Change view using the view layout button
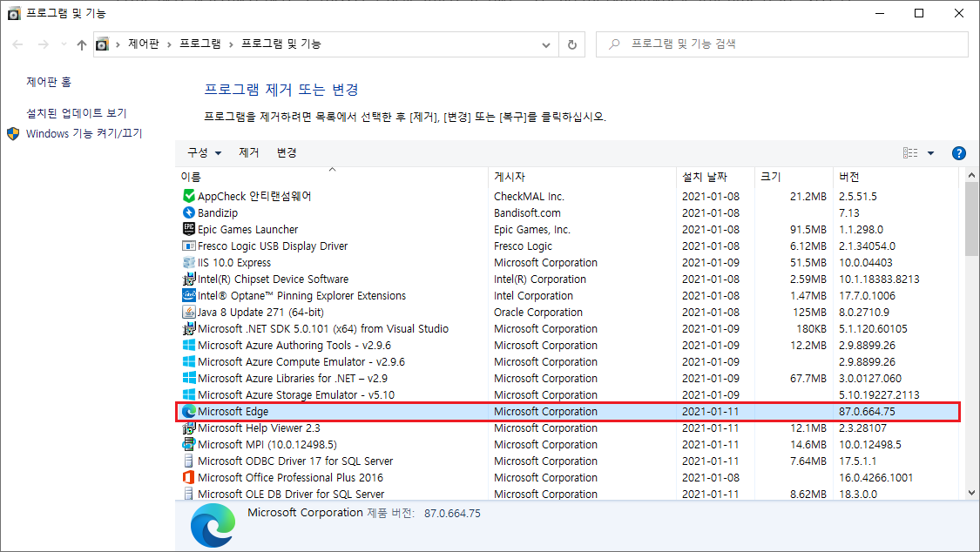The image size is (980, 552). point(910,153)
